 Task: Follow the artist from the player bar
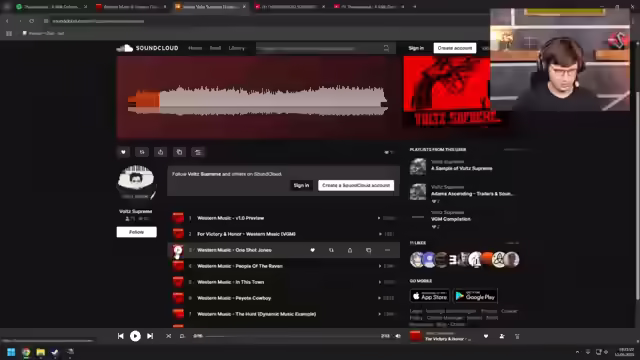click(x=502, y=336)
